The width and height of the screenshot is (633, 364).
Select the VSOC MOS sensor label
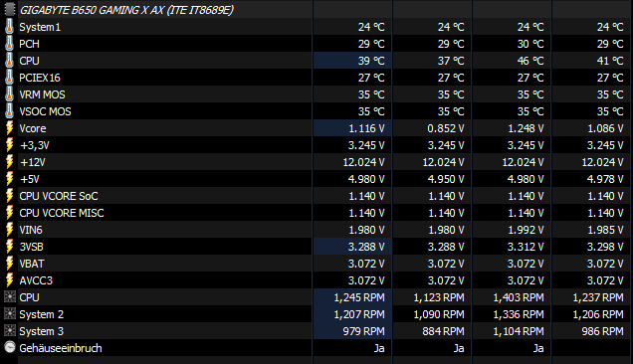[45, 111]
